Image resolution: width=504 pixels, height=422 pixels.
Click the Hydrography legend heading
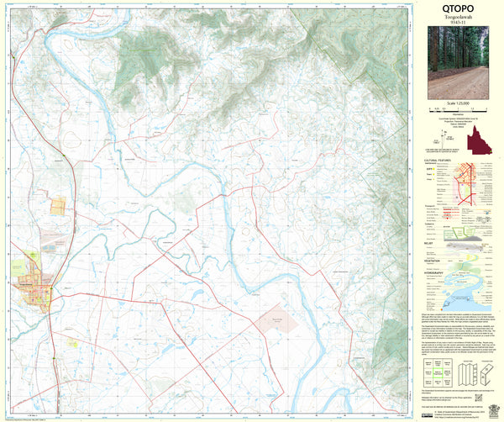(434, 272)
